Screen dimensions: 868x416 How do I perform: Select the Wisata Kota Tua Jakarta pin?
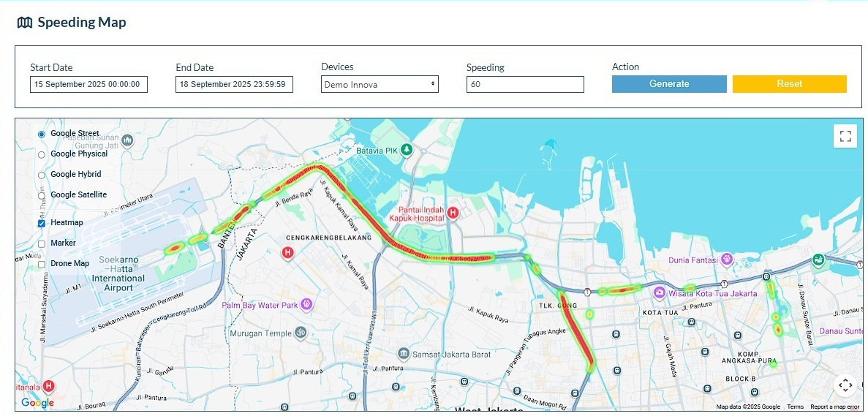pyautogui.click(x=660, y=293)
